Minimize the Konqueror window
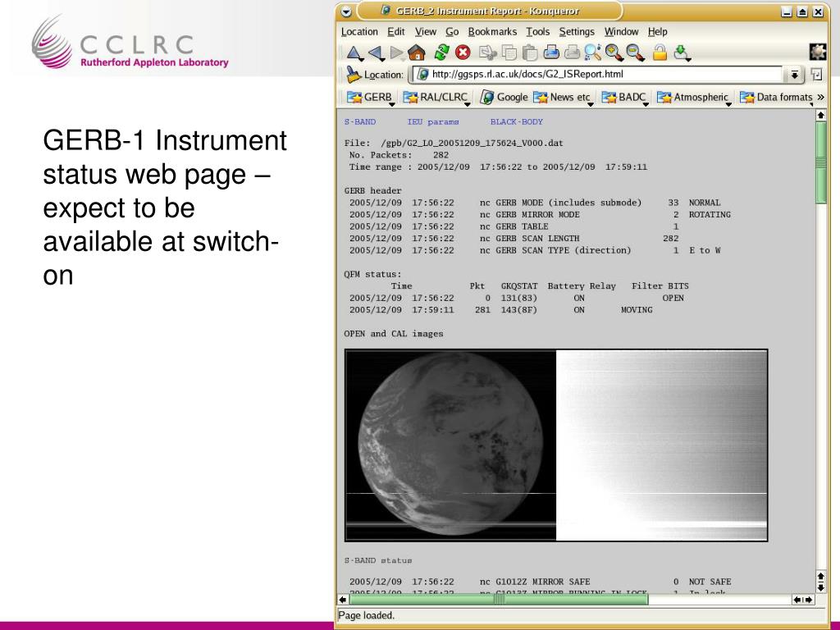The width and height of the screenshot is (840, 630). (787, 11)
